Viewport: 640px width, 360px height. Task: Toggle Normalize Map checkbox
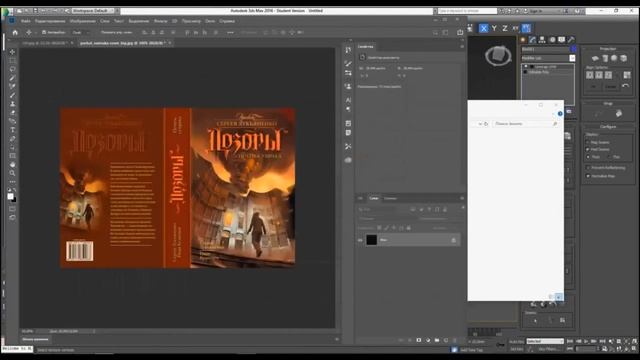pos(588,176)
